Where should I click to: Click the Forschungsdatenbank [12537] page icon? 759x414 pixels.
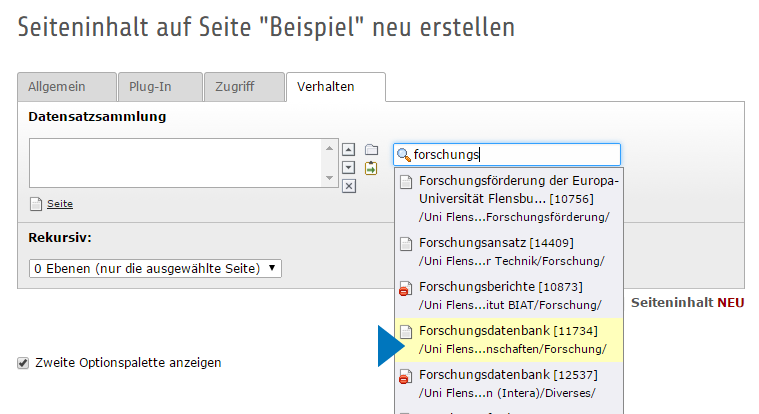pyautogui.click(x=406, y=376)
